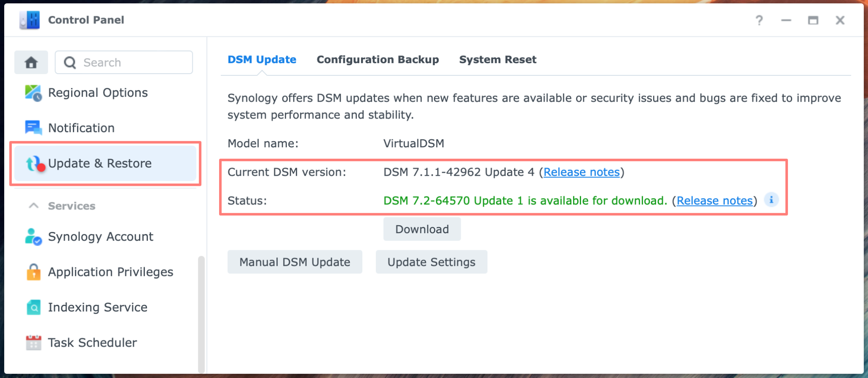Click the Synology Account icon
Image resolution: width=868 pixels, height=378 pixels.
(33, 237)
